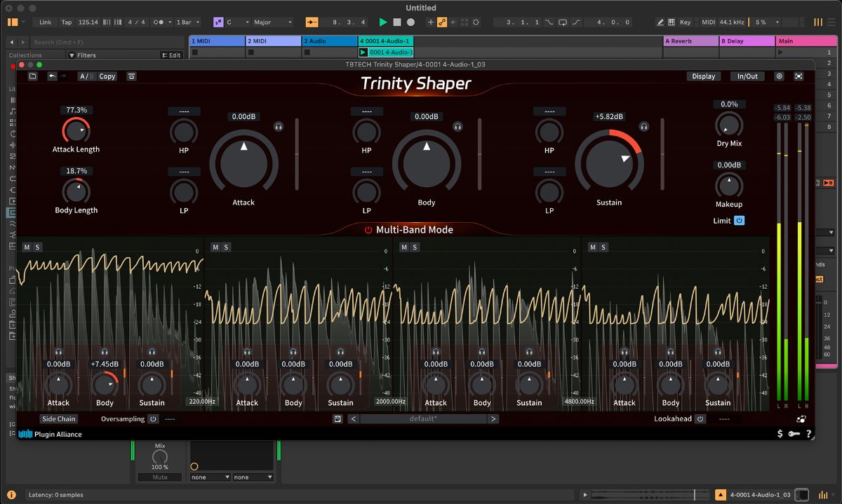Viewport: 842px width, 504px height.
Task: Click the A/B compare button
Action: tap(86, 76)
